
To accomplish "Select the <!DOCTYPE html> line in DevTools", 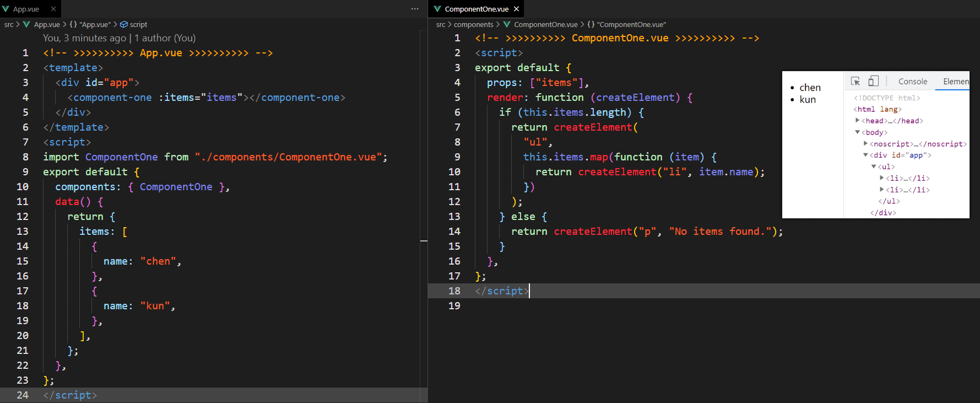I will [887, 98].
